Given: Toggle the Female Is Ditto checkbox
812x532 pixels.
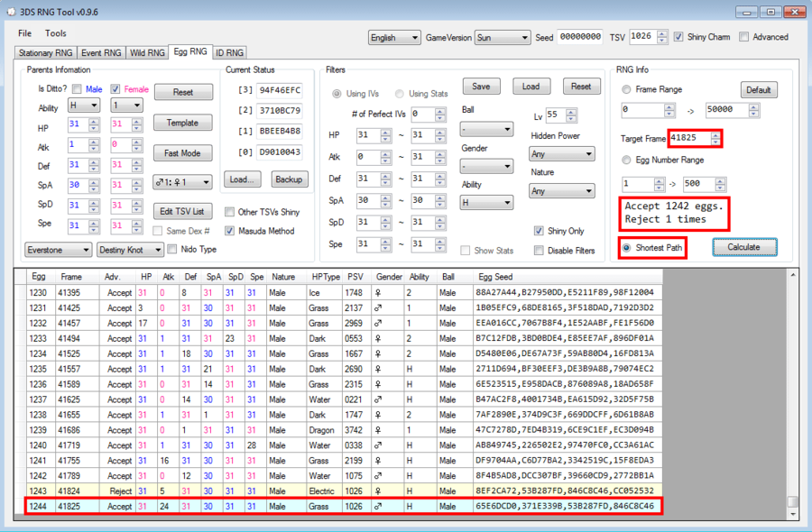Looking at the screenshot, I should click(x=115, y=88).
